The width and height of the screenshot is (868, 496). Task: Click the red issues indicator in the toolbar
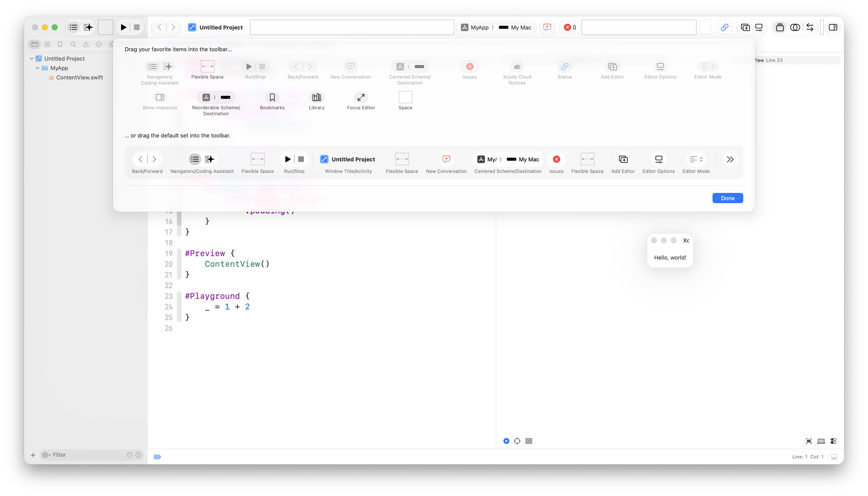[x=570, y=27]
